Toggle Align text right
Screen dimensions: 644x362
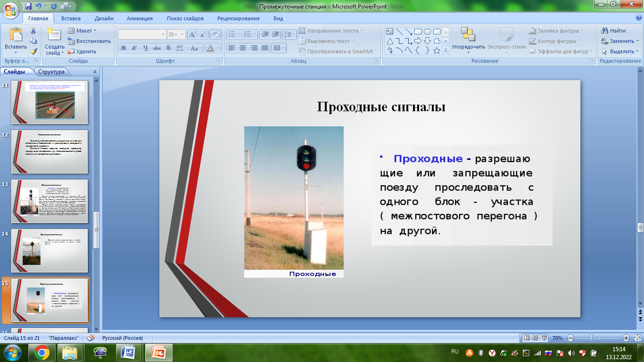254,48
